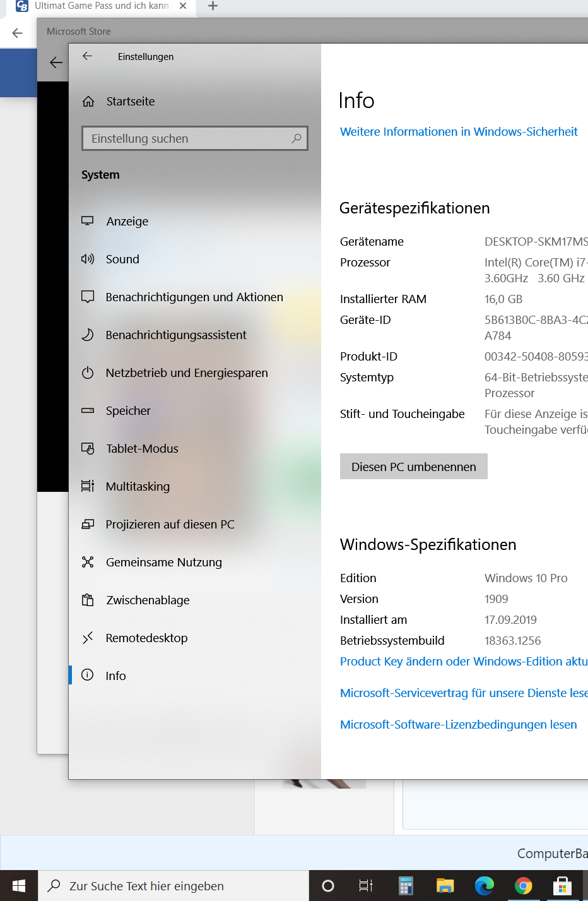Click the 16,0 GB RAM value

(x=503, y=299)
